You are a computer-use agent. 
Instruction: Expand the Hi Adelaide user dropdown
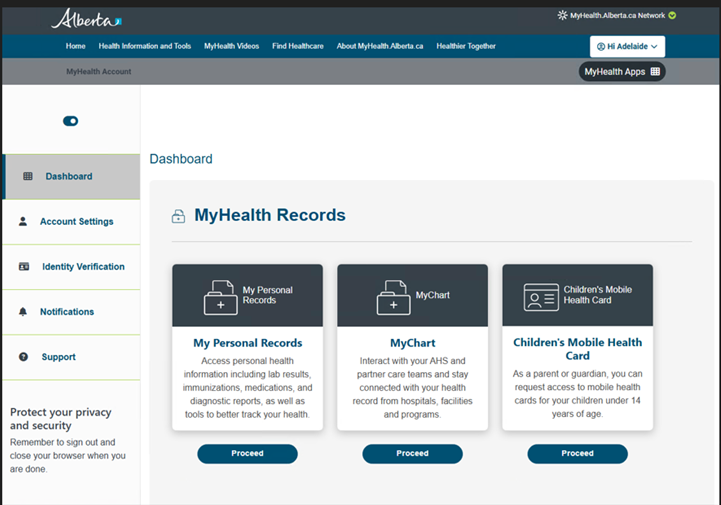click(627, 46)
